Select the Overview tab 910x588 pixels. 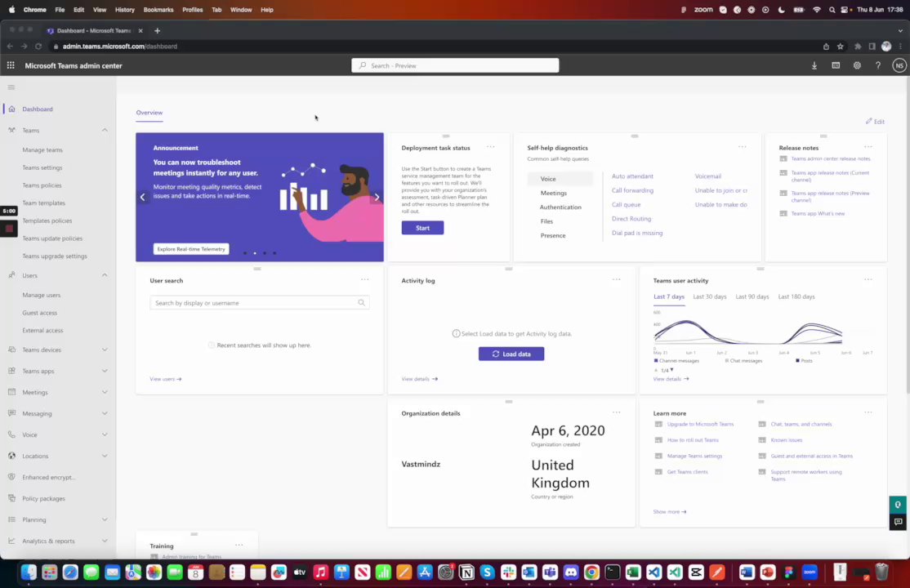(149, 113)
